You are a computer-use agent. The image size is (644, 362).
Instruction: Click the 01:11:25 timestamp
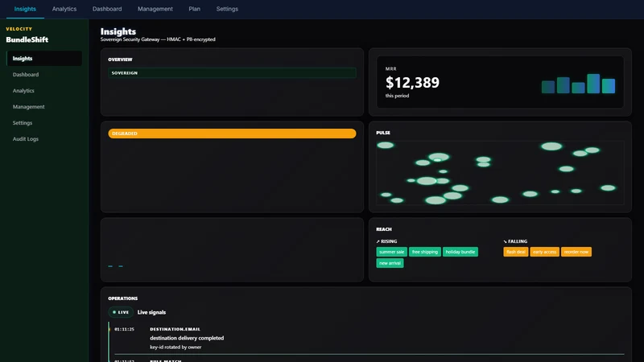[125, 329]
